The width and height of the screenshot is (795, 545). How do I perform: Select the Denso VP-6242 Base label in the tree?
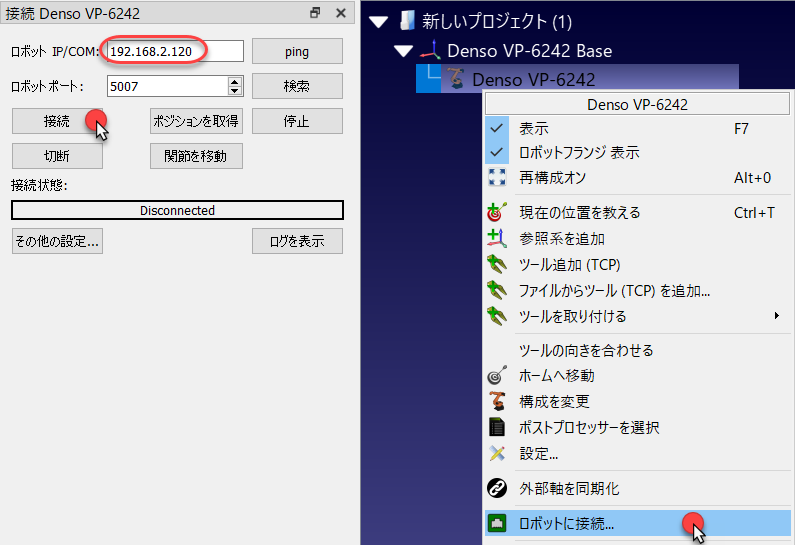(529, 51)
